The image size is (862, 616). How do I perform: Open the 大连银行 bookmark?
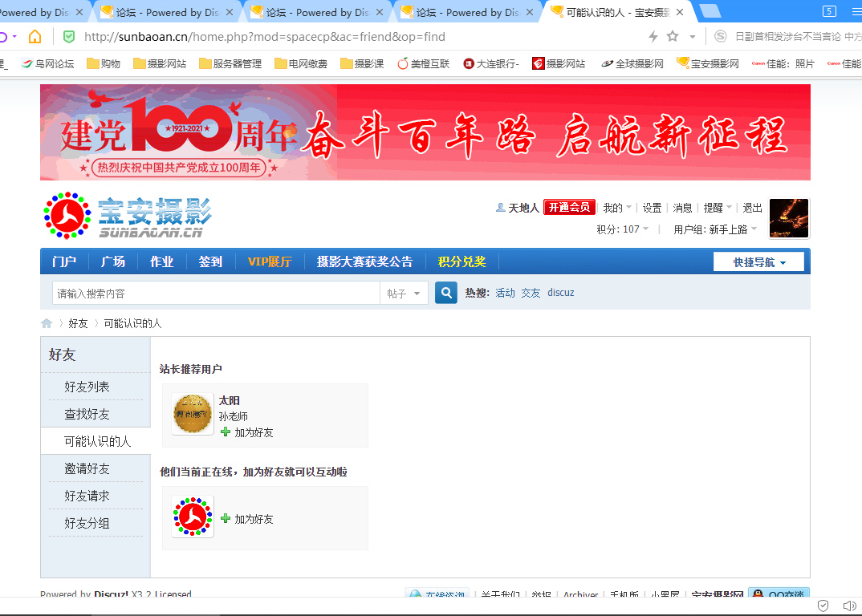491,63
